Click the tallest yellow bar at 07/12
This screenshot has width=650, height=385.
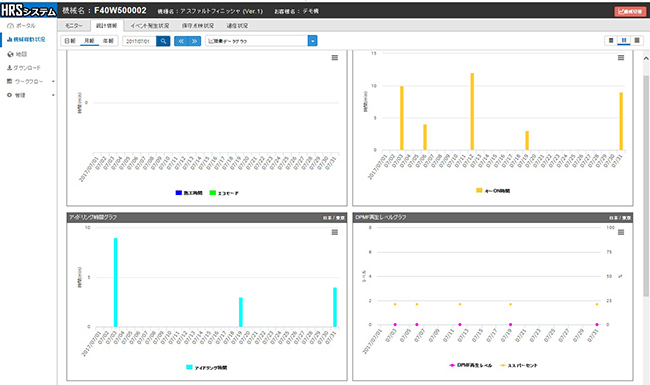point(472,111)
